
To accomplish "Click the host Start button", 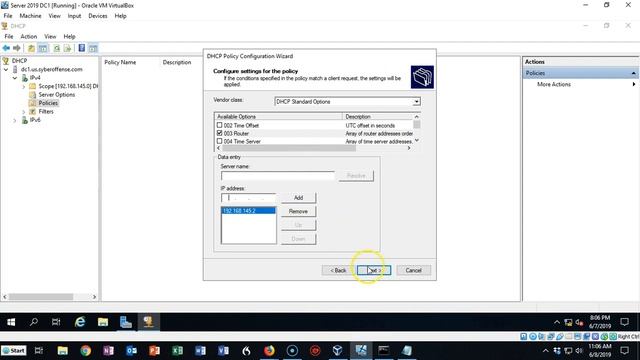I will [x=13, y=351].
